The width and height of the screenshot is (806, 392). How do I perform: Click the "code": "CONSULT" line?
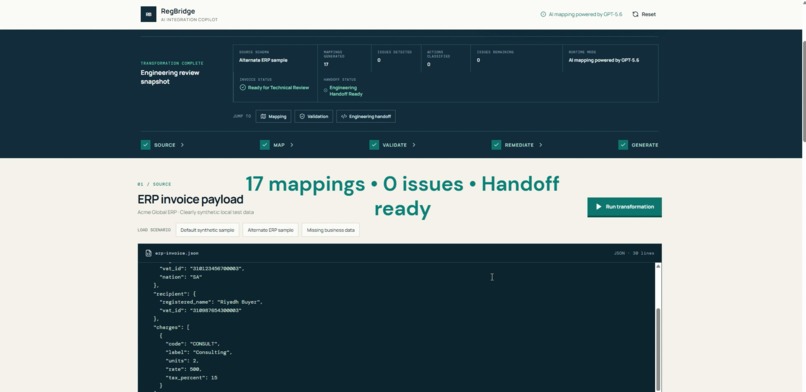192,344
